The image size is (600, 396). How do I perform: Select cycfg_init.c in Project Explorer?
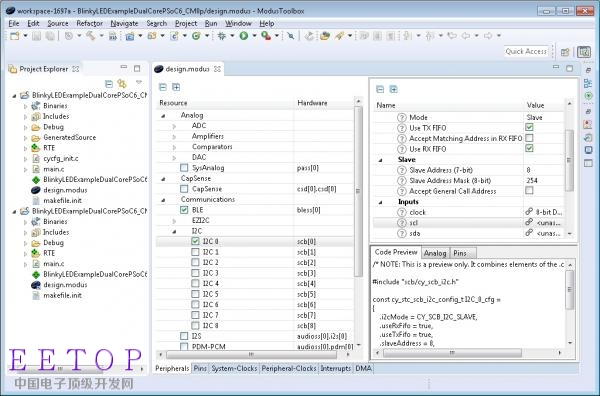click(61, 158)
